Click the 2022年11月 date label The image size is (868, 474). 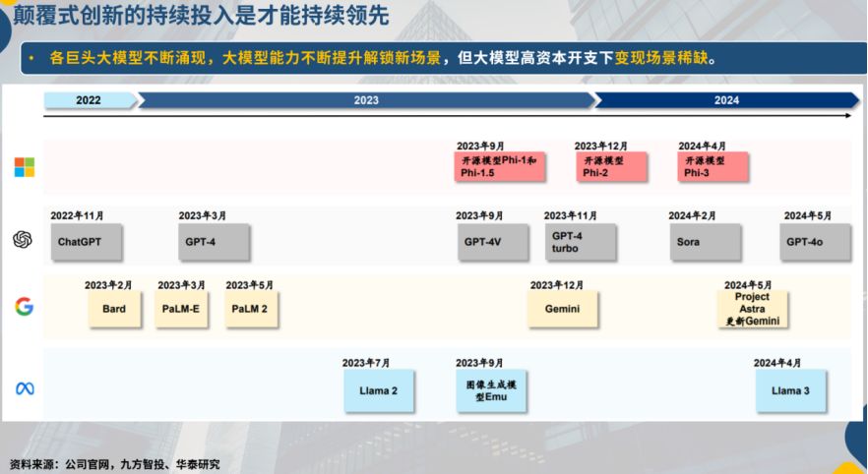point(77,215)
